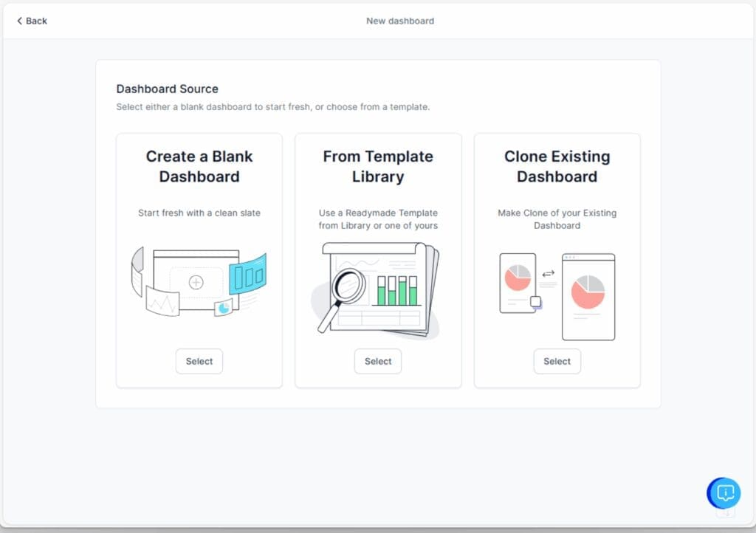Click the From Template Library heading

[378, 166]
